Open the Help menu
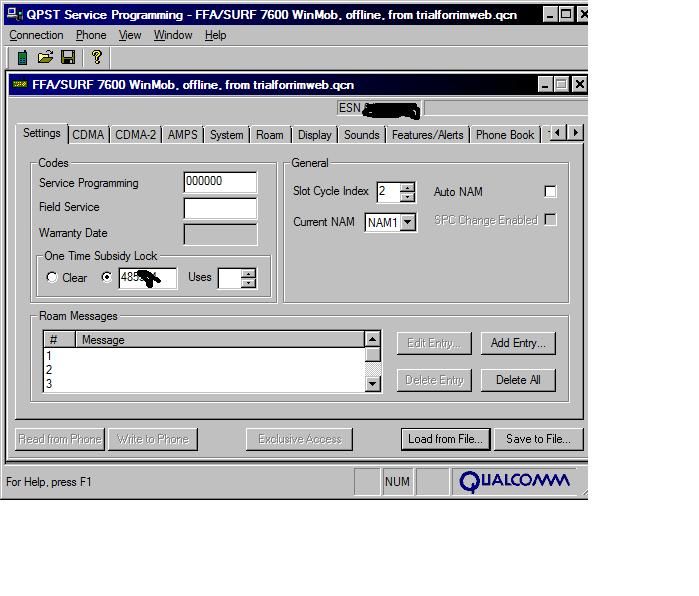 pyautogui.click(x=215, y=35)
